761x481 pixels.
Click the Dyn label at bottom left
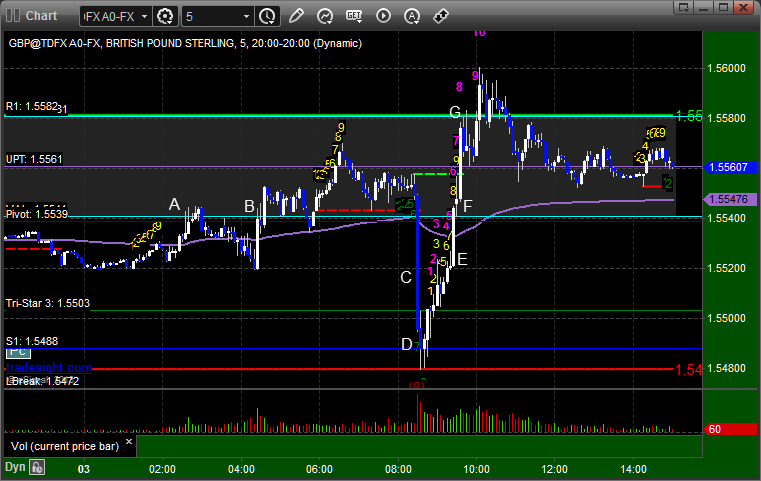15,467
